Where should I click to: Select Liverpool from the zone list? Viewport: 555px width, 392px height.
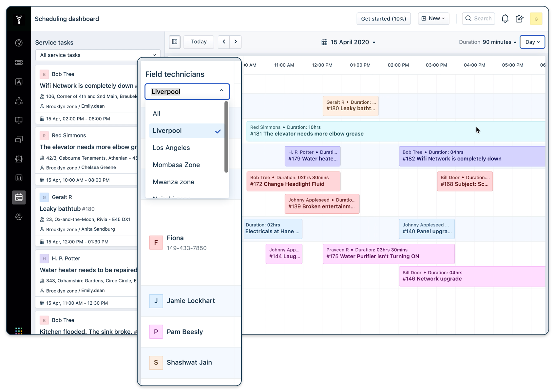click(167, 131)
